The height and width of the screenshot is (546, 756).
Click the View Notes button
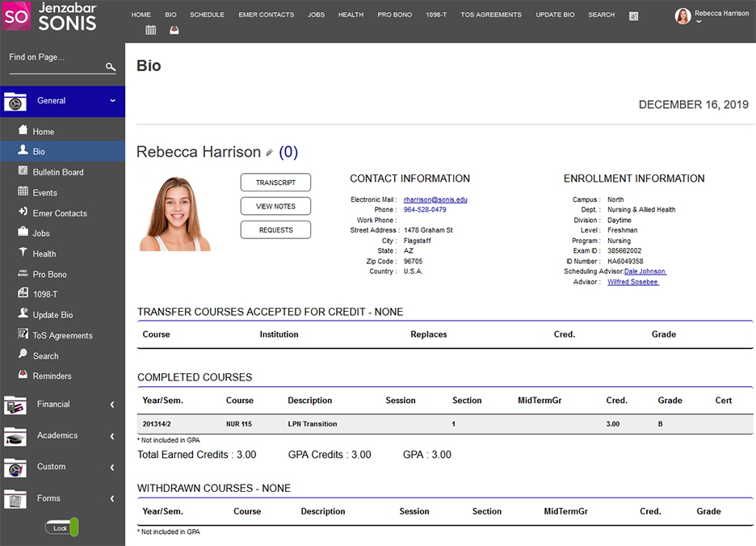tap(275, 206)
